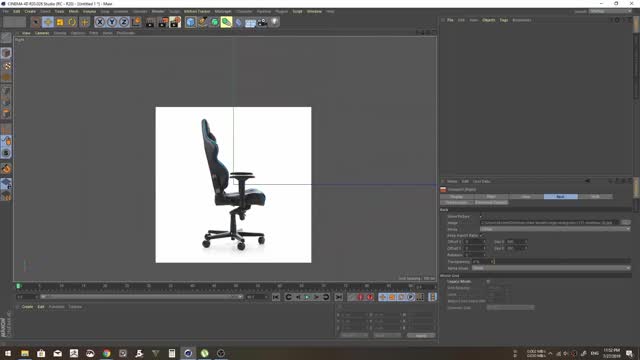Click Rotation field stepper arrows
This screenshot has width=640, height=360.
click(484, 255)
